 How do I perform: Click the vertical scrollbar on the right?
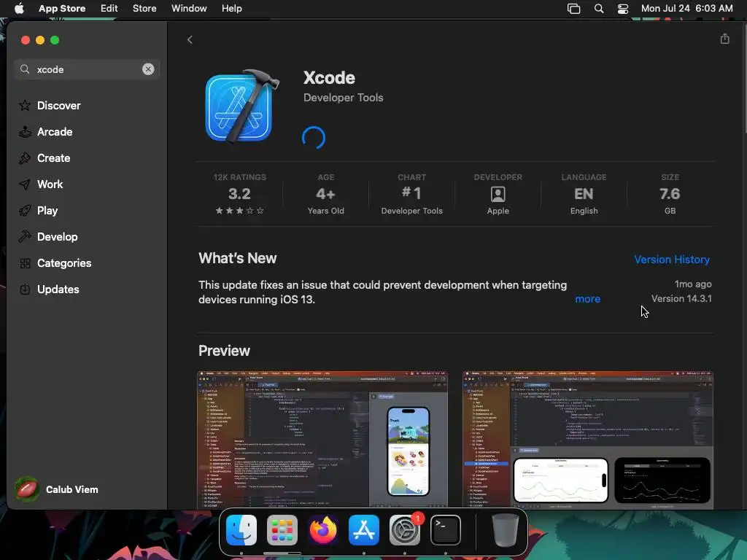[x=744, y=79]
